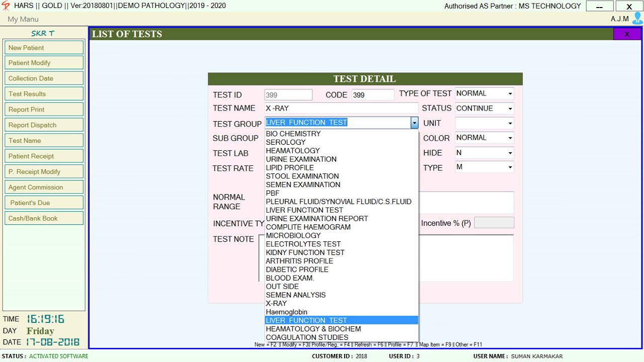Screen dimensions: 644x362
Task: Choose KIDNY FUNCTION TEST option
Action: (x=342, y=252)
